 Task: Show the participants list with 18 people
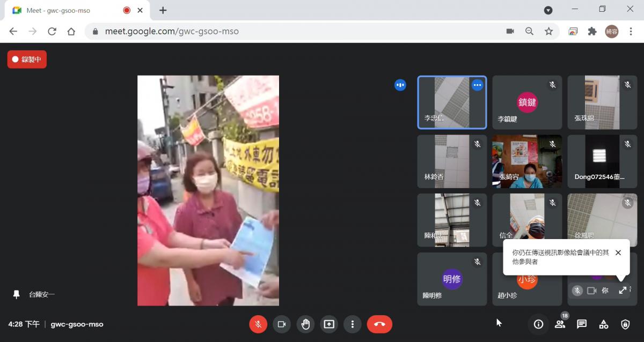[560, 324]
